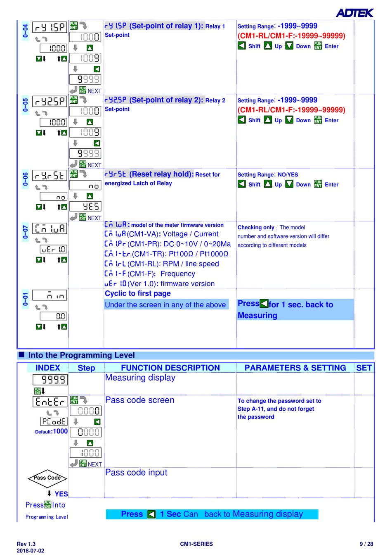This screenshot has height=559, width=392.
Task: Click 'Under the screen in any of the above'
Action: [x=165, y=305]
